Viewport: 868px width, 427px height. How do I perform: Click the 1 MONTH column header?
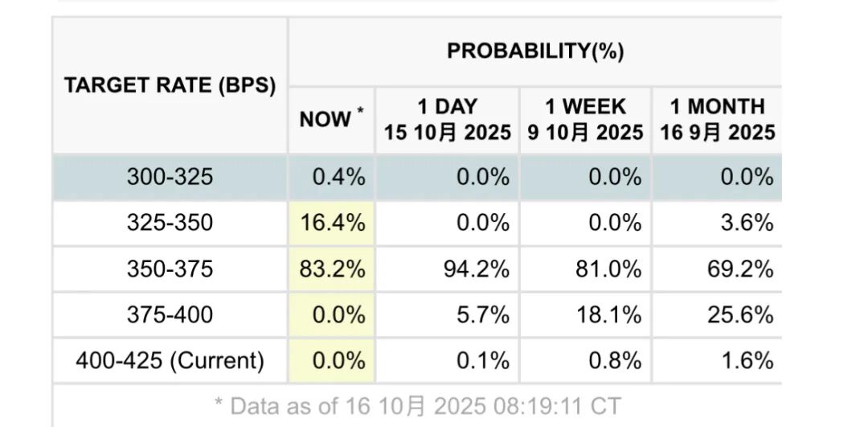(718, 119)
